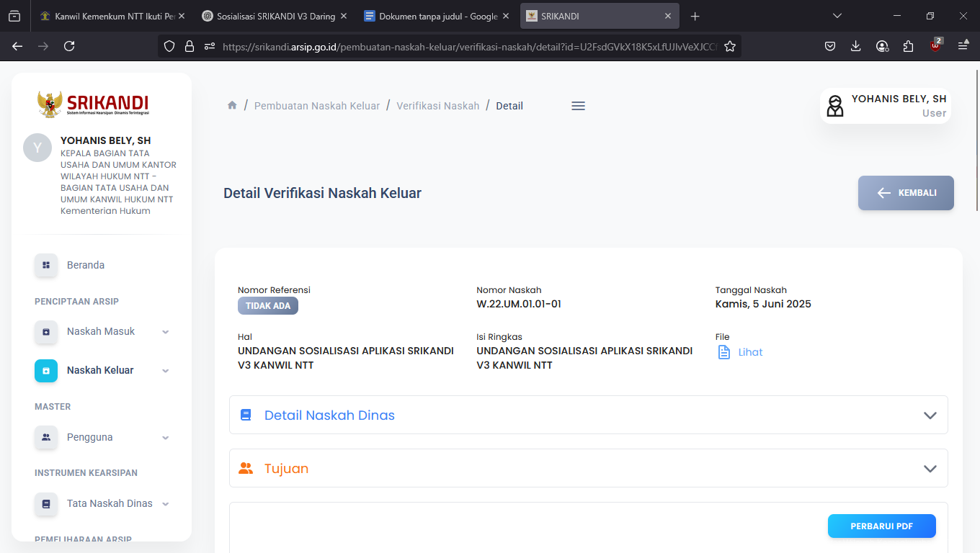The image size is (980, 553).
Task: Click the TIDAK ADA reference badge
Action: (x=268, y=306)
